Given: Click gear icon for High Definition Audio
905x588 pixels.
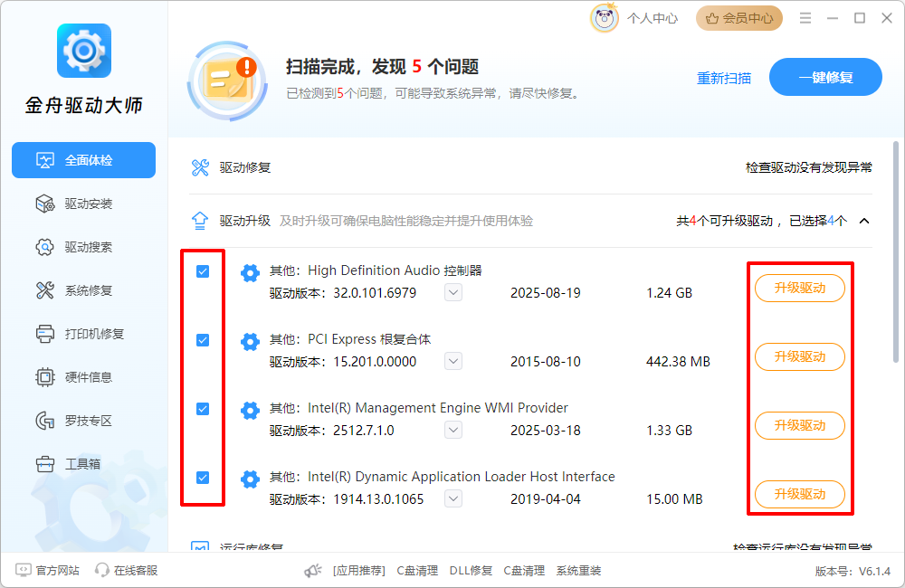Looking at the screenshot, I should [x=250, y=273].
